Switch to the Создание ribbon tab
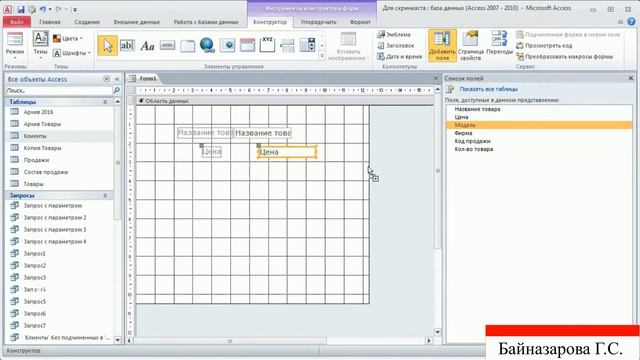The image size is (640, 360). (87, 22)
